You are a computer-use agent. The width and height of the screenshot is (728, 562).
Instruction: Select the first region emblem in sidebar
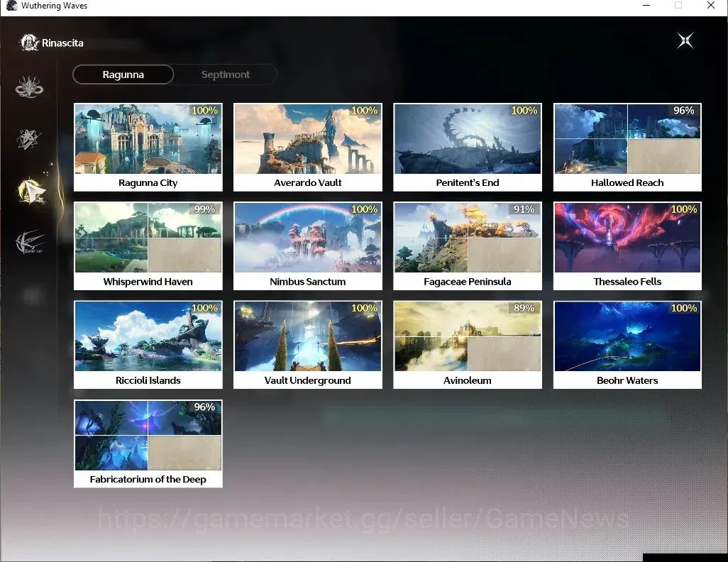tap(29, 87)
